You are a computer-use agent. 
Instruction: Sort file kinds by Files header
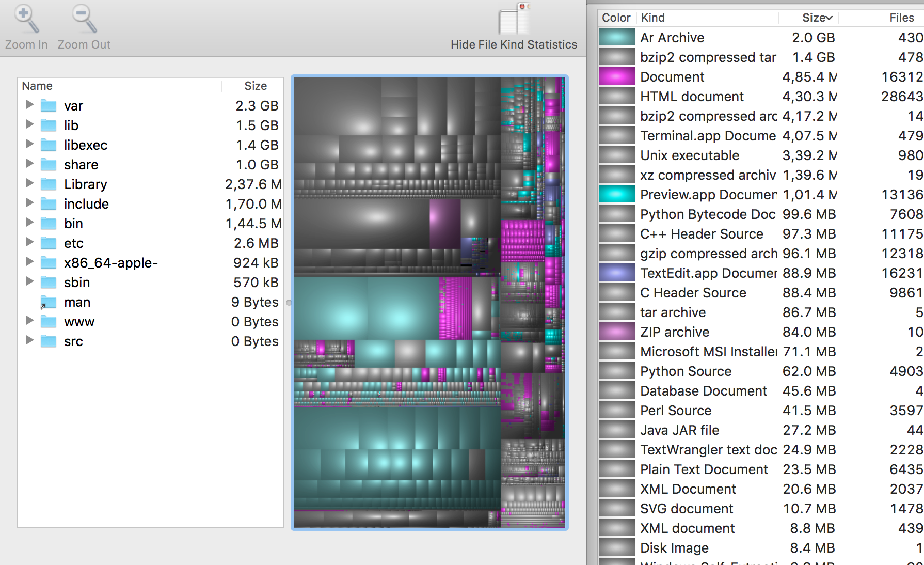(x=882, y=18)
